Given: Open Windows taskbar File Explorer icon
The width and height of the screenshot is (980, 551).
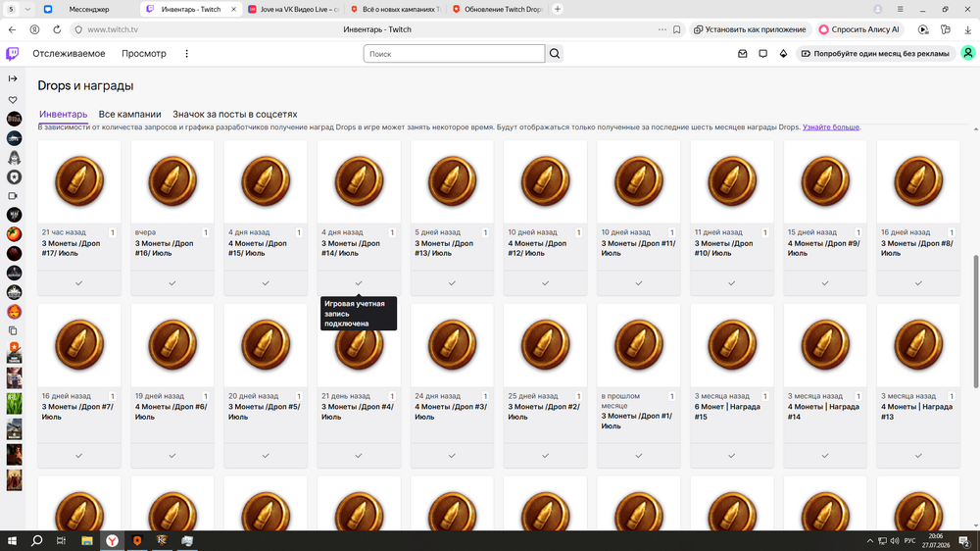Looking at the screenshot, I should tap(87, 541).
